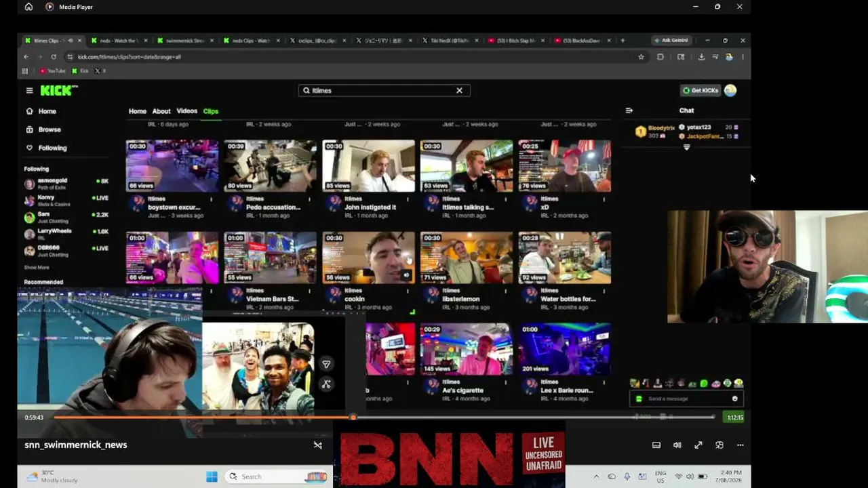Image resolution: width=868 pixels, height=488 pixels.
Task: Switch to channel Home tab
Action: tap(137, 111)
